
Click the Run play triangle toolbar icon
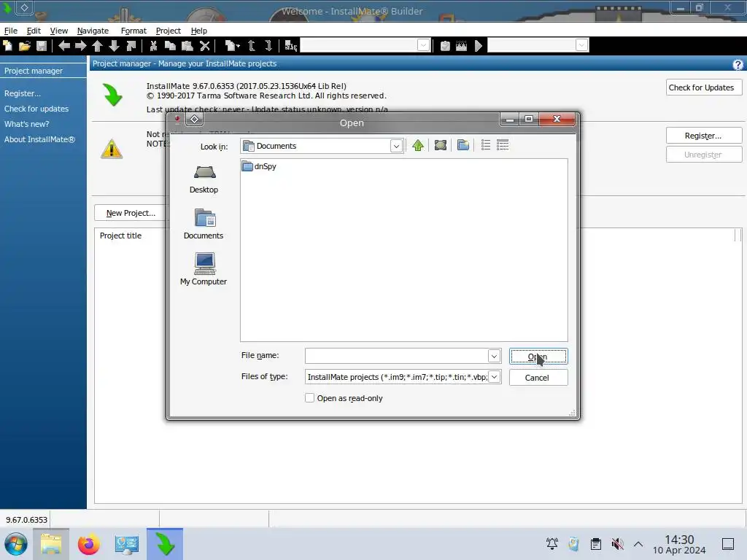pyautogui.click(x=479, y=46)
